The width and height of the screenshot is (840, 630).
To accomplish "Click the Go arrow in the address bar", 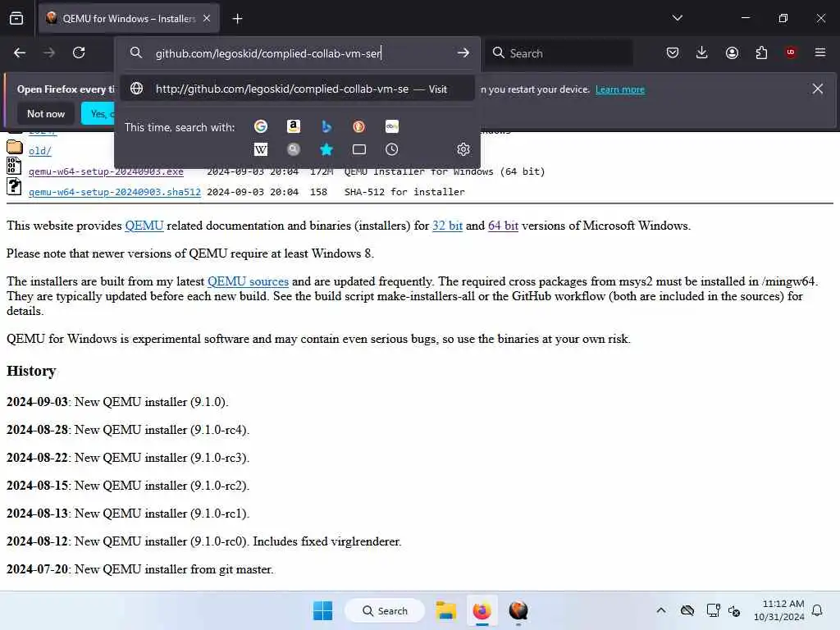I will [463, 53].
